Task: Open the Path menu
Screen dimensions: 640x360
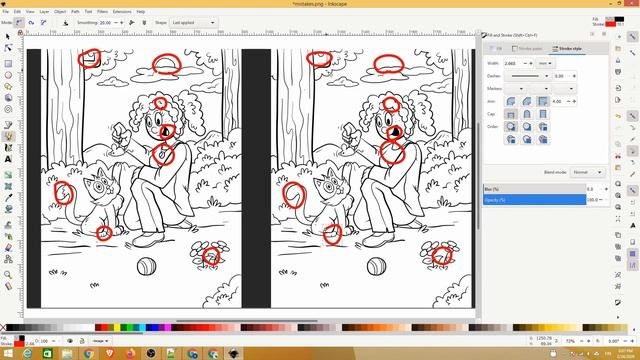Action: (x=75, y=12)
